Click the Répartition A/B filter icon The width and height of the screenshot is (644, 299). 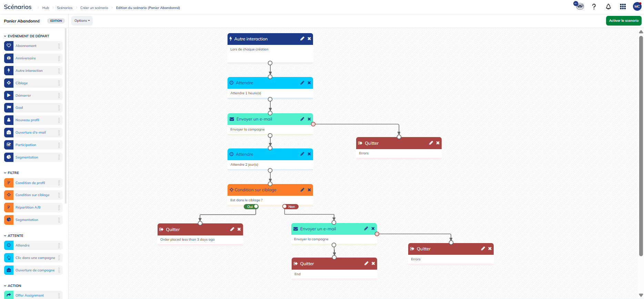tap(9, 208)
